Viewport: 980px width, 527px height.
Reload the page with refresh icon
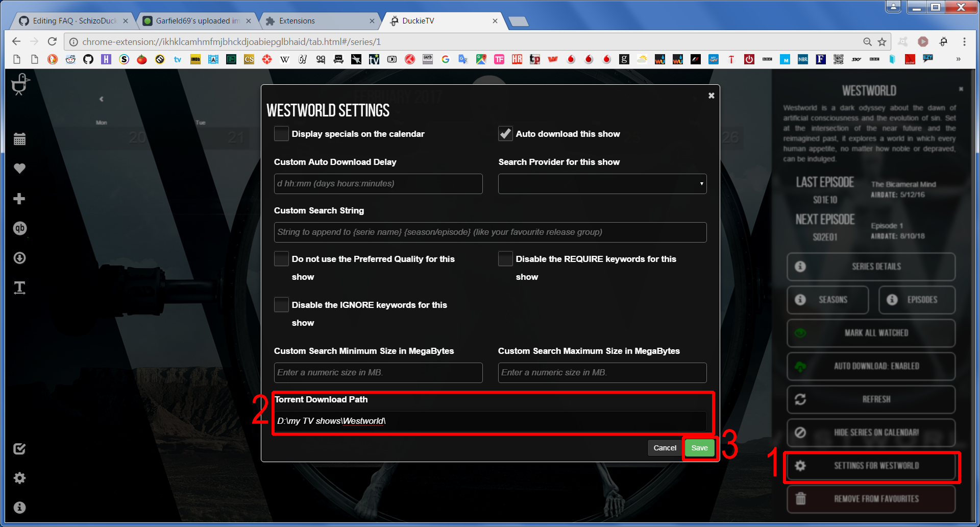coord(52,41)
